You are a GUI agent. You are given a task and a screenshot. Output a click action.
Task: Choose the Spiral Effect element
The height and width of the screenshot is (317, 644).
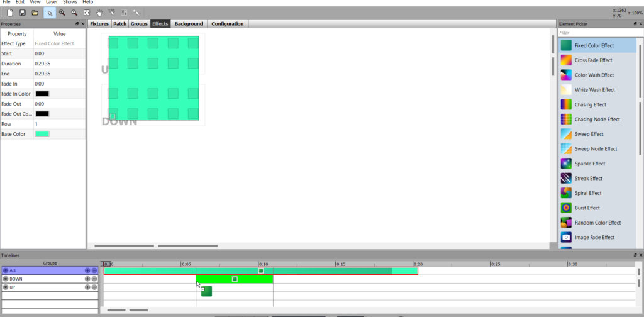[587, 193]
